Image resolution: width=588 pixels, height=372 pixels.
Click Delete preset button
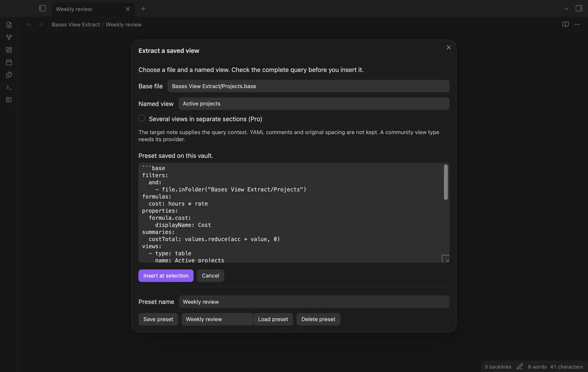318,319
